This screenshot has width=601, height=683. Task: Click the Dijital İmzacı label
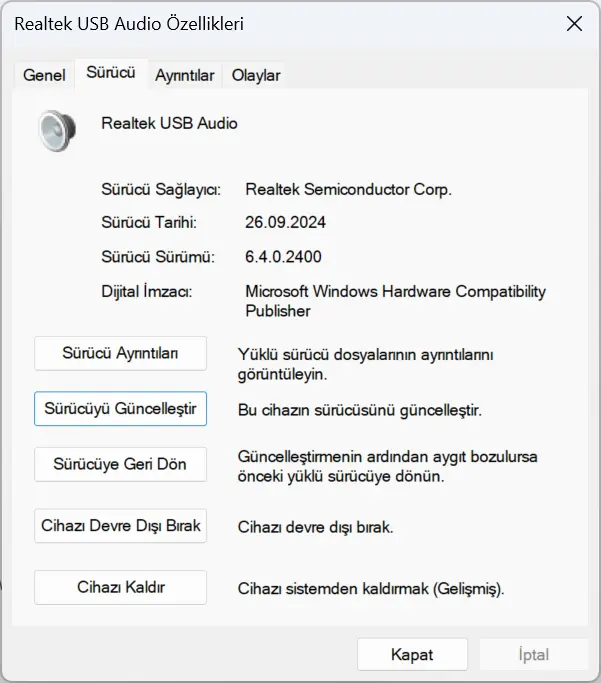147,291
